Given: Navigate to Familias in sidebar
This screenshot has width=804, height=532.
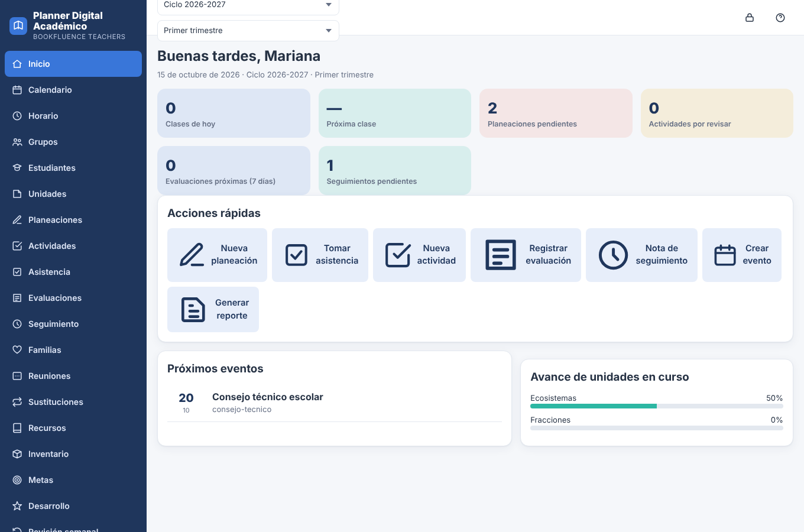Looking at the screenshot, I should (x=73, y=350).
